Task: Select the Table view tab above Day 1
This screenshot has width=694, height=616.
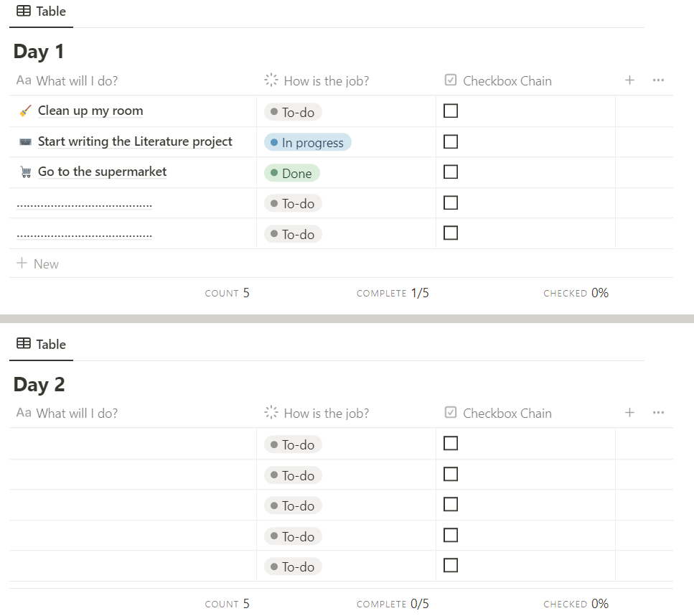Action: (x=41, y=11)
